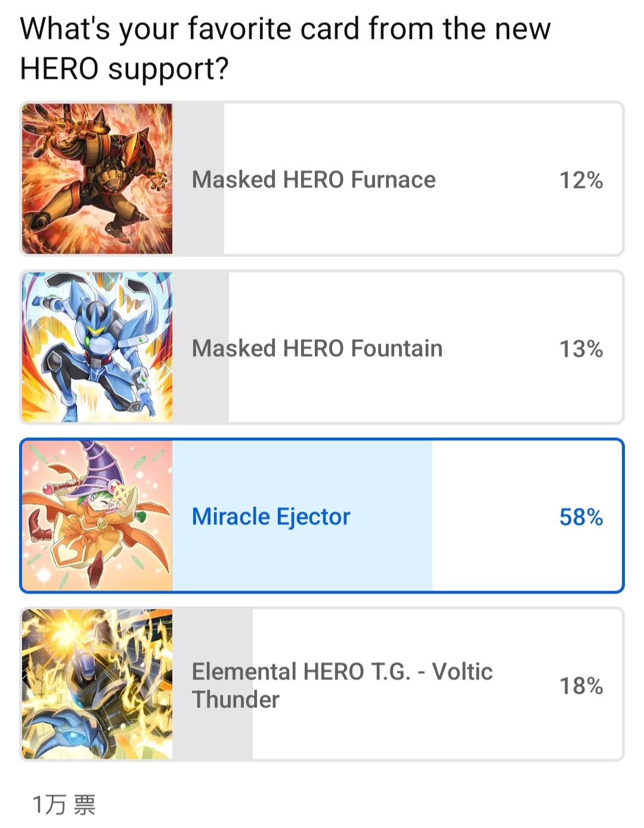Open the Miracle Ejector card image
644x828 pixels.
tap(97, 516)
